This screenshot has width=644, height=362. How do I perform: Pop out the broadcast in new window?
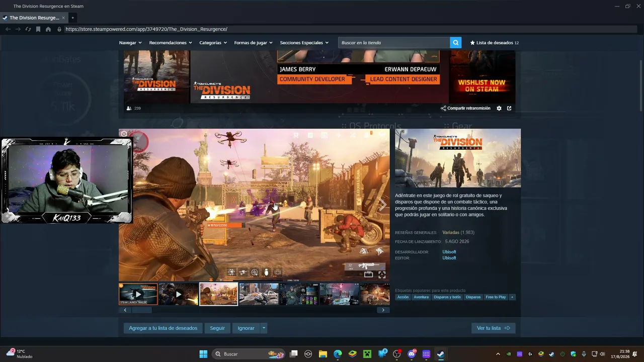tap(509, 108)
